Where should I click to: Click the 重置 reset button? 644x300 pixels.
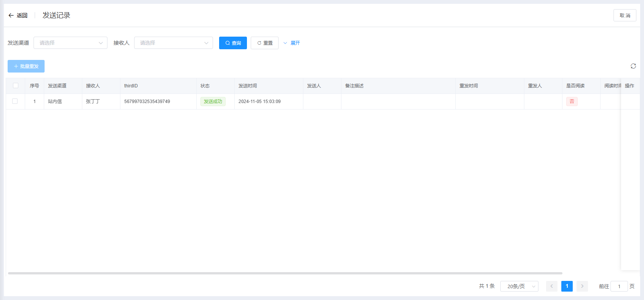(264, 43)
